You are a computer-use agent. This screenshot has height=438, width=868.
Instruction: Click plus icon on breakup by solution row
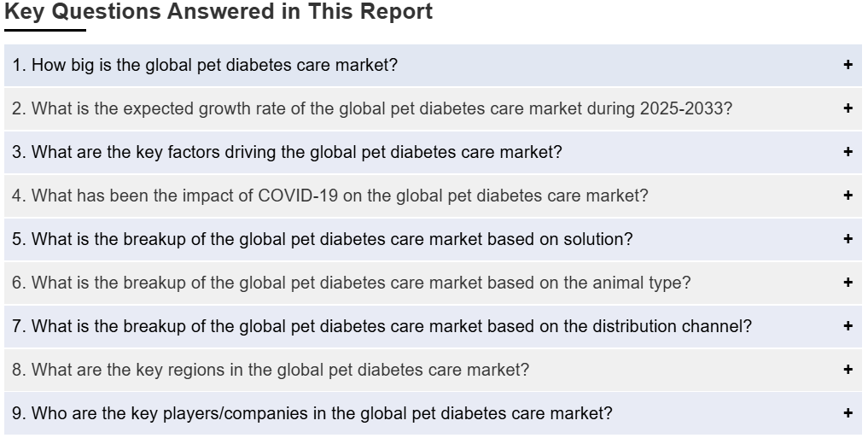(x=848, y=239)
